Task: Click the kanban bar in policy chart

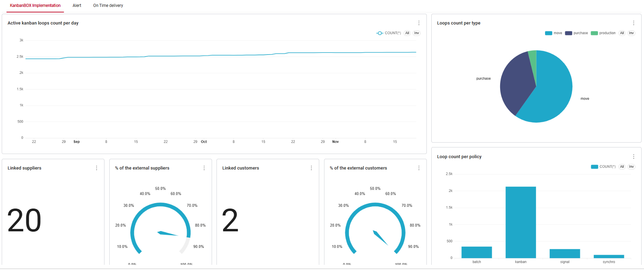Action: 521,222
